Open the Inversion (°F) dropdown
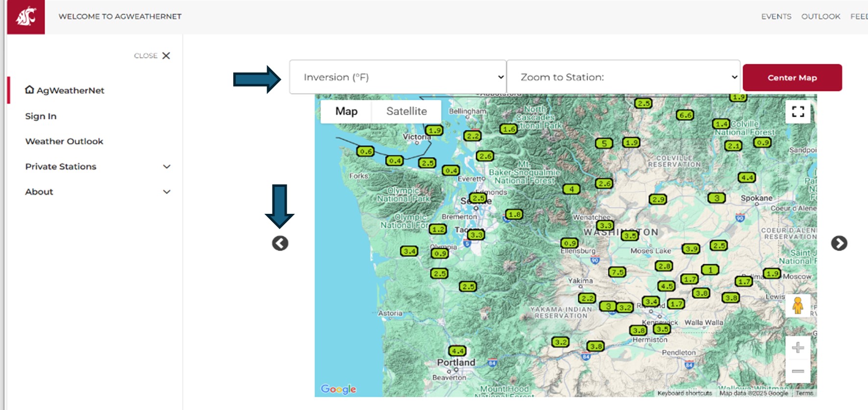The height and width of the screenshot is (410, 868). click(x=397, y=77)
